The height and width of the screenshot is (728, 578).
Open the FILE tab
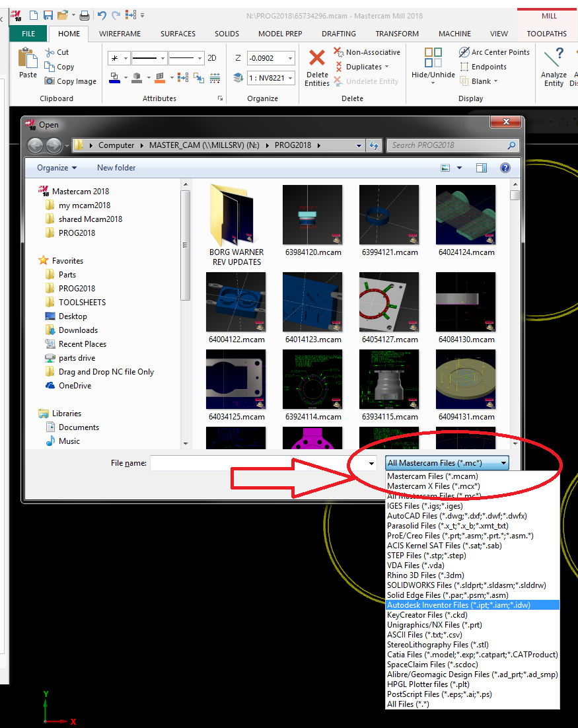pos(28,34)
